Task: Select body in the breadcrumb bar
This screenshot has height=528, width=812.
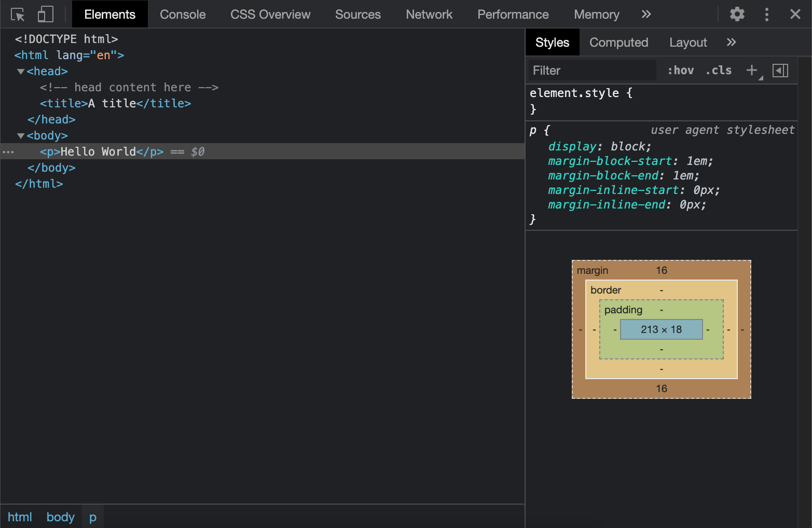Action: click(x=61, y=517)
